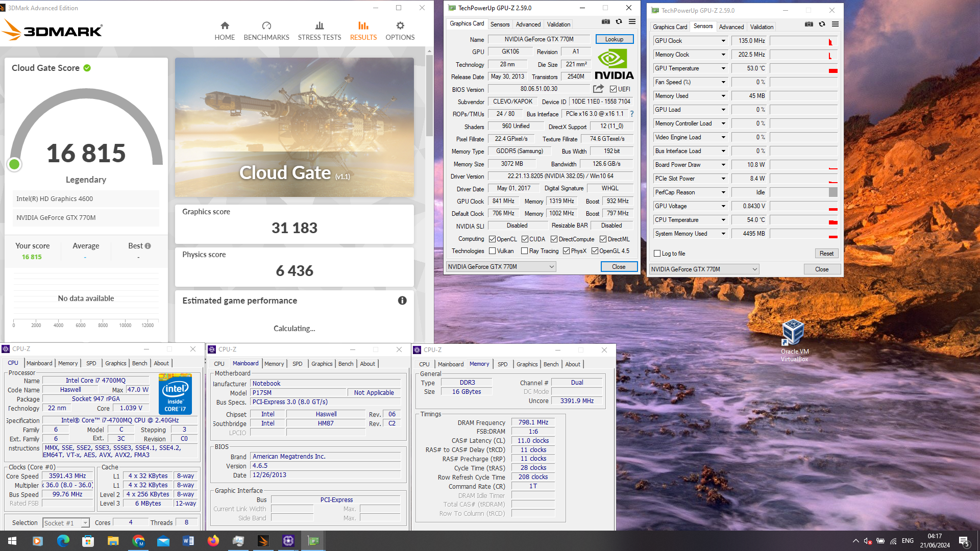
Task: Toggle DirectCompute checkbox in GPU-Z
Action: (x=554, y=239)
